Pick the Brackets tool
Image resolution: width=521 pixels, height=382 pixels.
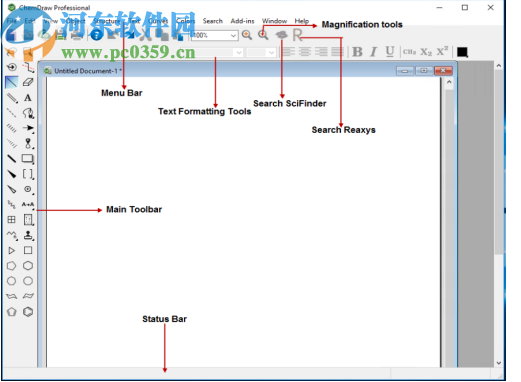[28, 174]
